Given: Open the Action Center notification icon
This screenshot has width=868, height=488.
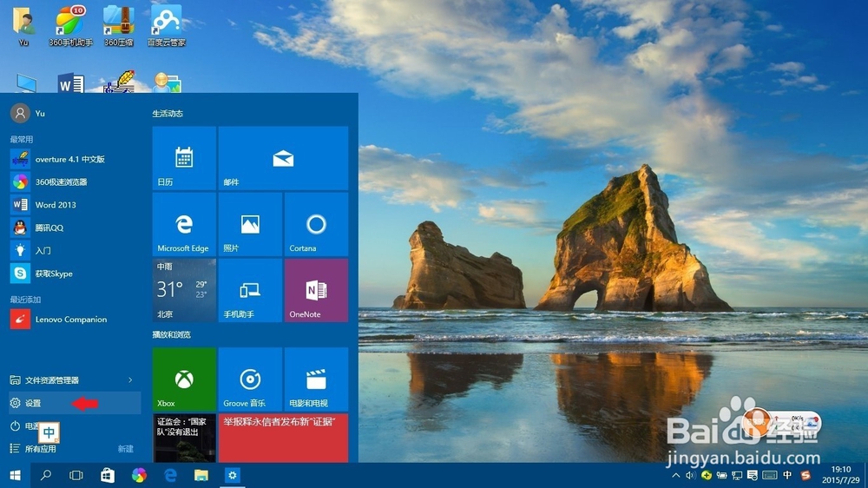Looking at the screenshot, I should coord(753,475).
